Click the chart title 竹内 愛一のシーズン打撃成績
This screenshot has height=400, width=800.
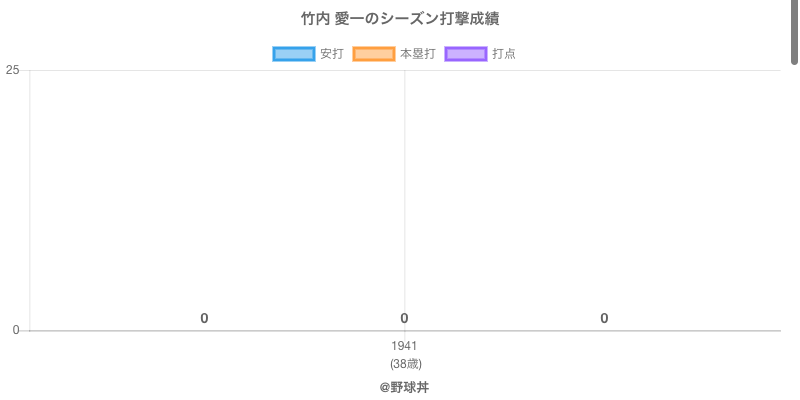(400, 19)
